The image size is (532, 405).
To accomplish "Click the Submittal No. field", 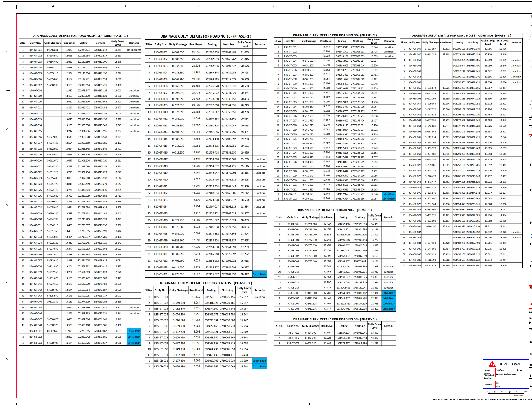I will [499, 383].
